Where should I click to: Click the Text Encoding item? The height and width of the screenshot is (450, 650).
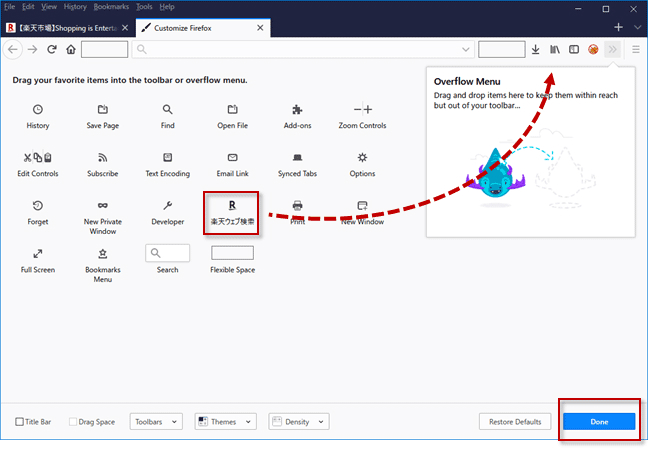tap(167, 165)
